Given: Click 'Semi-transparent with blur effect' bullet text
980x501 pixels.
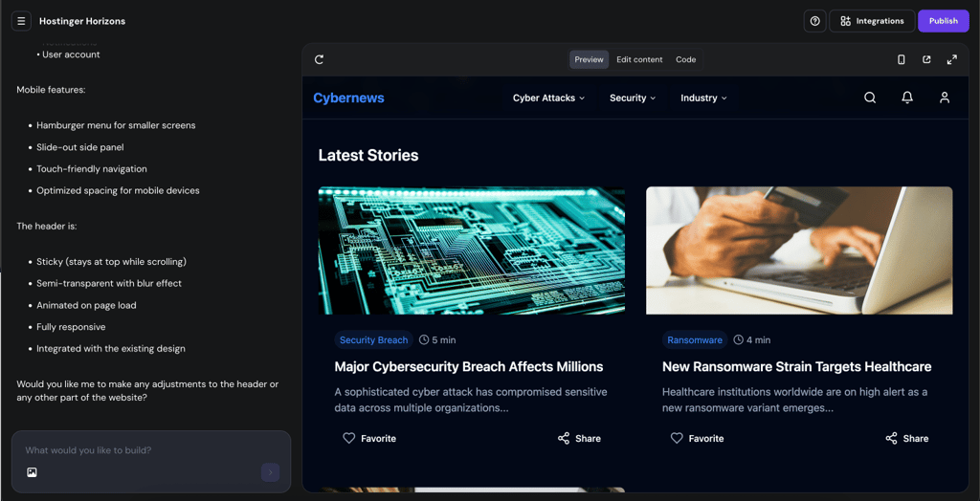Looking at the screenshot, I should 109,283.
